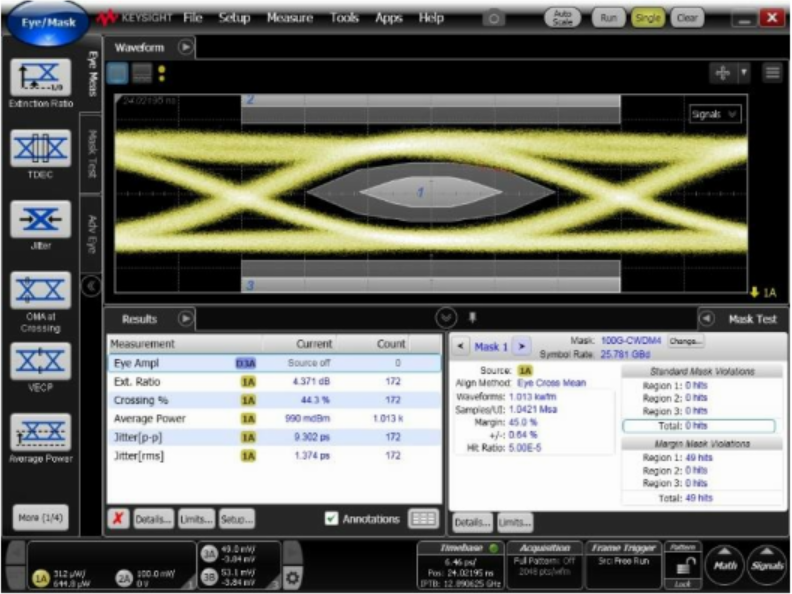
Task: Click the Change... mask button
Action: pos(686,341)
